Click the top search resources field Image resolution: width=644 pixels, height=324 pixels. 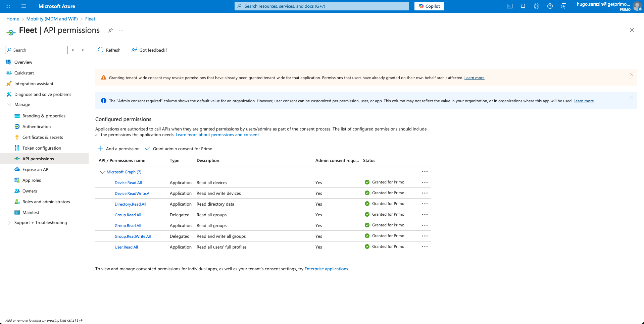(x=321, y=6)
